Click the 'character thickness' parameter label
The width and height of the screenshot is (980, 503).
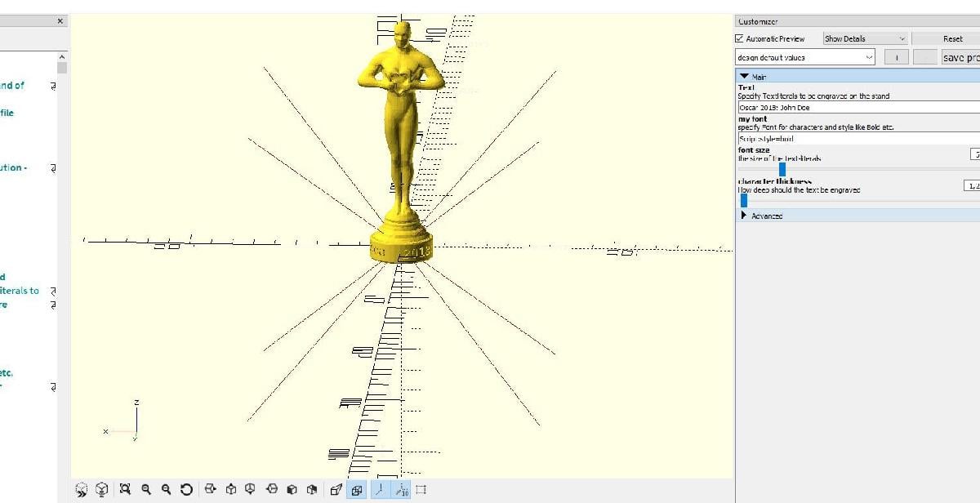tap(774, 181)
